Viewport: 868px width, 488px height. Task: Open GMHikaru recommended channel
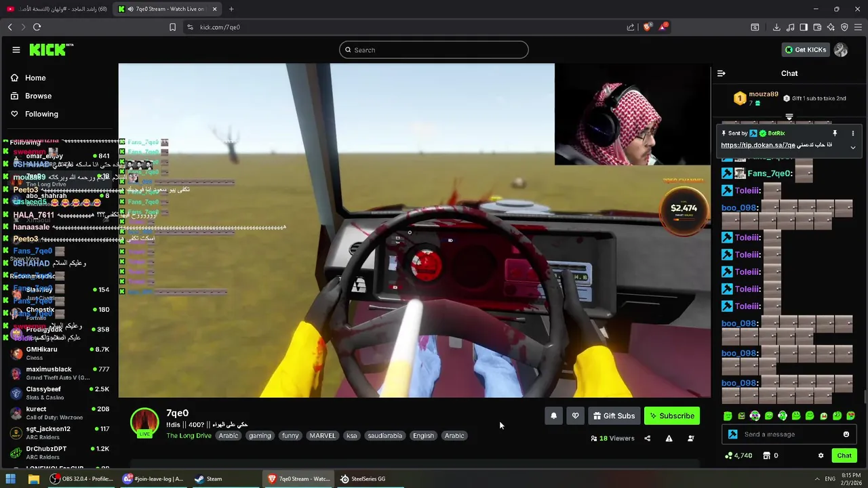click(59, 353)
